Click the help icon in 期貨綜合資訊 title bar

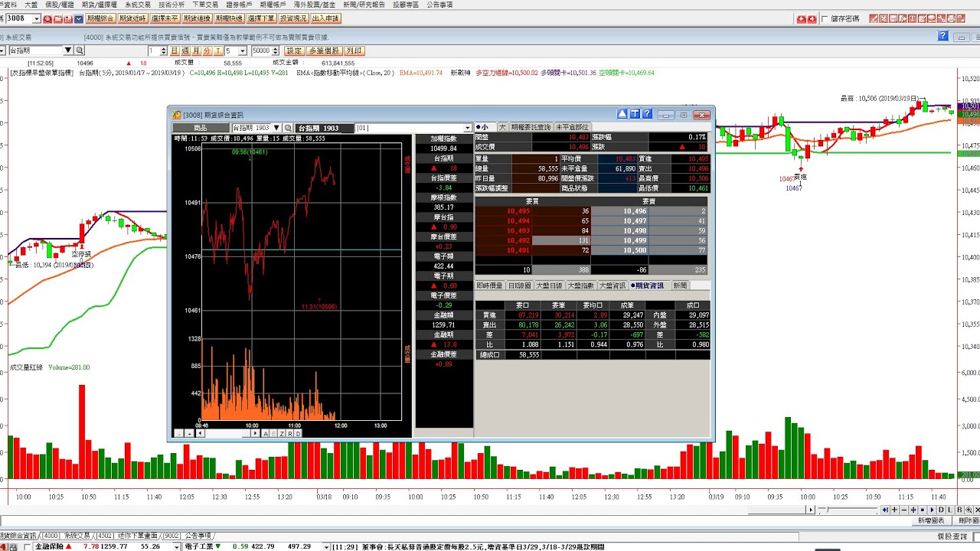647,114
